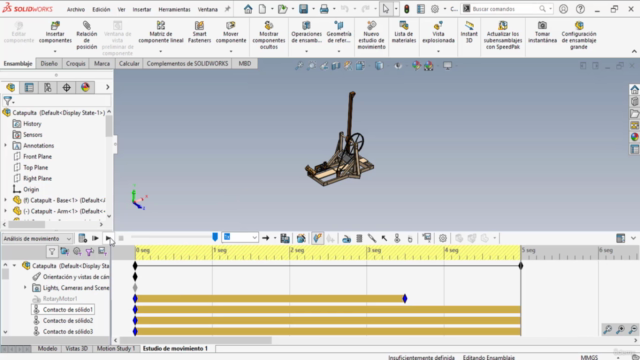The height and width of the screenshot is (360, 640).
Task: Open ConfigurationManager tab icon
Action: [48, 87]
